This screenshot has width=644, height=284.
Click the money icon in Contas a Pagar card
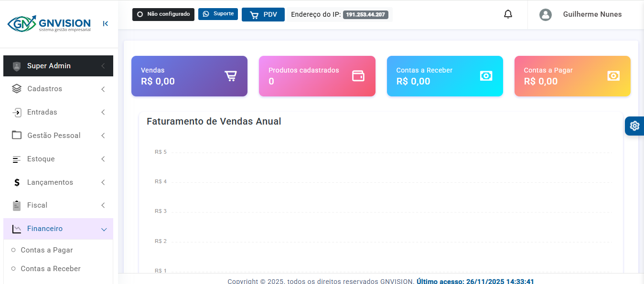613,76
